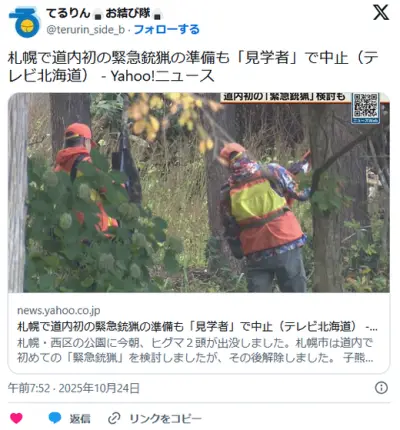The image size is (400, 430).
Task: Follow the account via フォローする
Action: (x=166, y=29)
